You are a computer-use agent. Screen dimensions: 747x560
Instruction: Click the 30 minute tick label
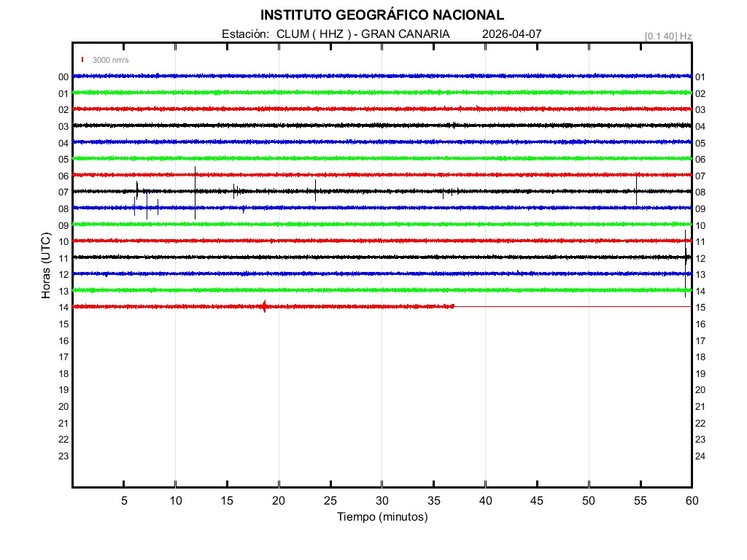pos(382,501)
